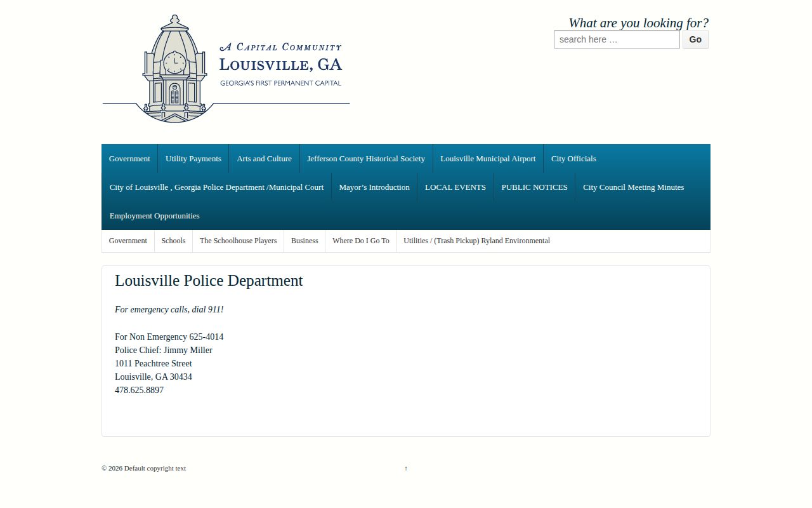Open Mayor's Introduction page

tap(374, 187)
